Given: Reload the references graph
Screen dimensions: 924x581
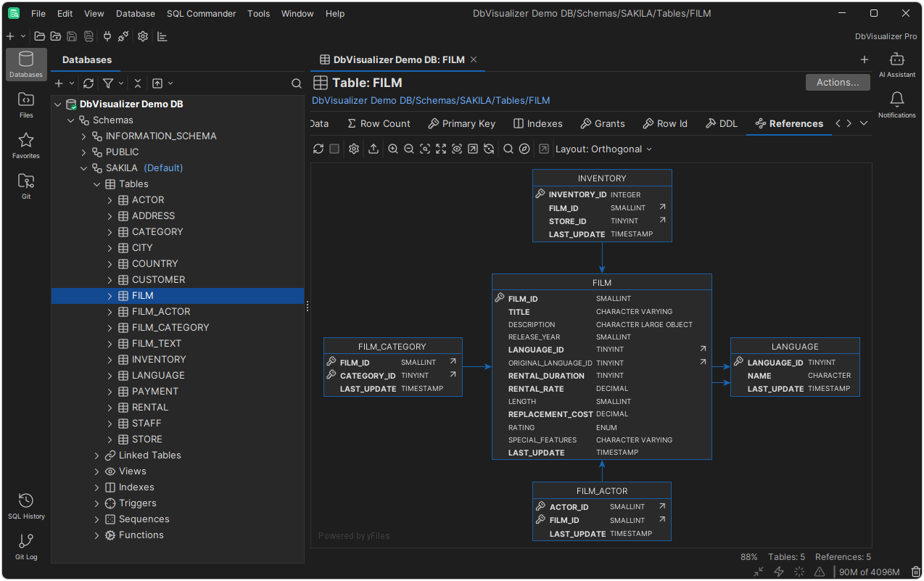Looking at the screenshot, I should (318, 149).
